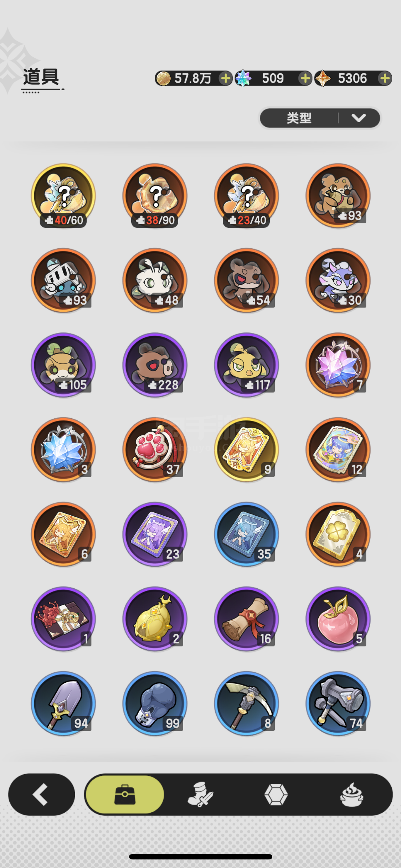The image size is (401, 868).
Task: Open the hexagon gem tab
Action: click(276, 794)
